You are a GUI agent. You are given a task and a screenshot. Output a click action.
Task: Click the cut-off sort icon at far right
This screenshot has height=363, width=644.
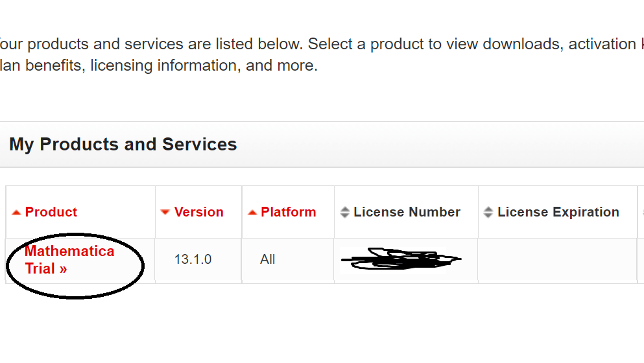pos(642,213)
